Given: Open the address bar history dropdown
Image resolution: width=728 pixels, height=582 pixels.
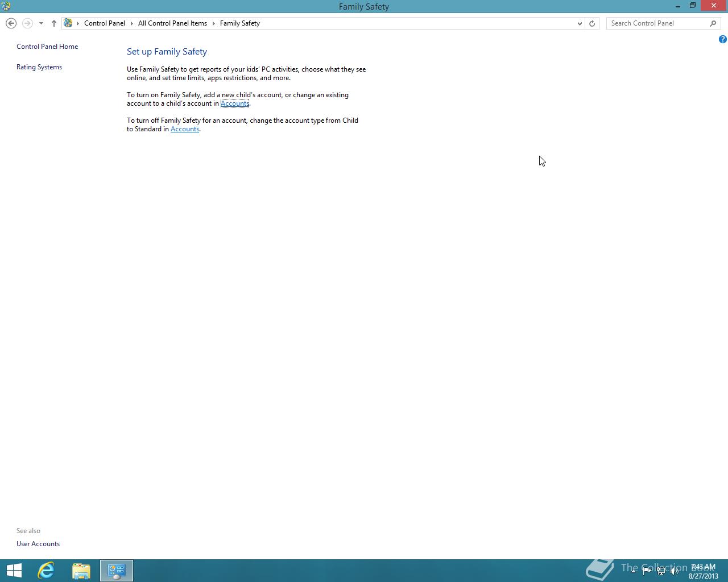Looking at the screenshot, I should click(580, 23).
